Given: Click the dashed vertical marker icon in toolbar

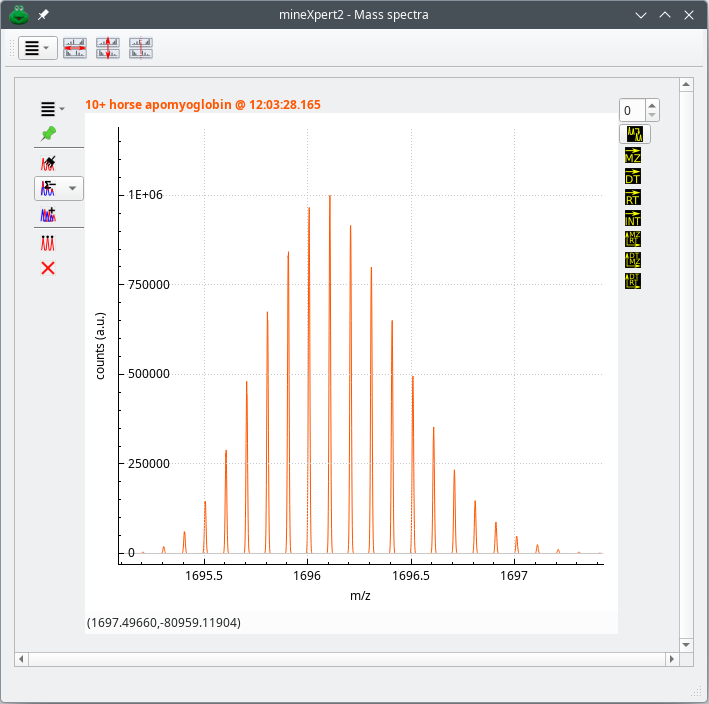Looking at the screenshot, I should (x=140, y=47).
